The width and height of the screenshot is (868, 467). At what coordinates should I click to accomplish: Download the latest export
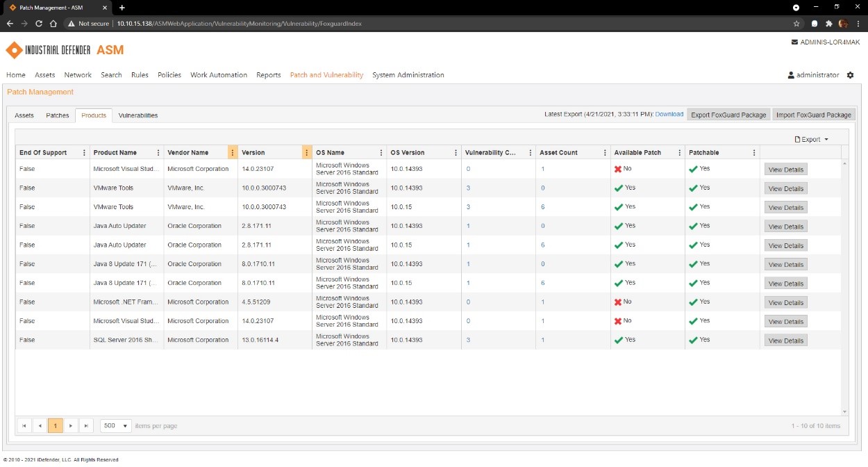(x=669, y=114)
